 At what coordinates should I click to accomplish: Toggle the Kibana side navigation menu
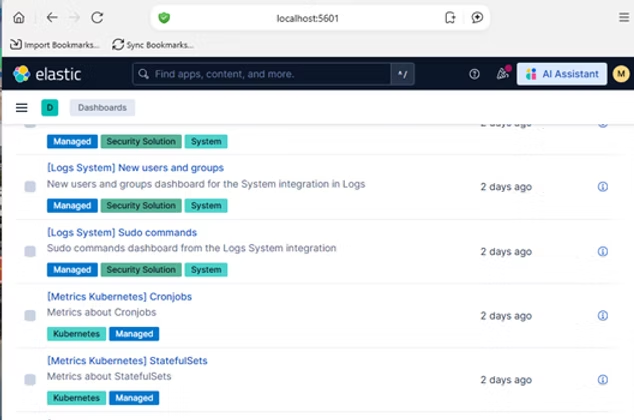22,108
